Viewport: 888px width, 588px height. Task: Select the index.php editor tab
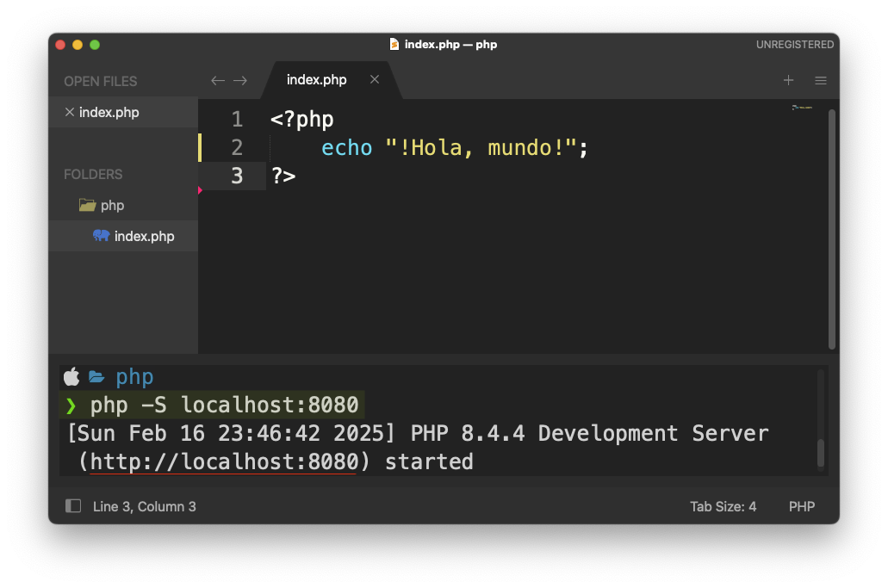pos(317,80)
